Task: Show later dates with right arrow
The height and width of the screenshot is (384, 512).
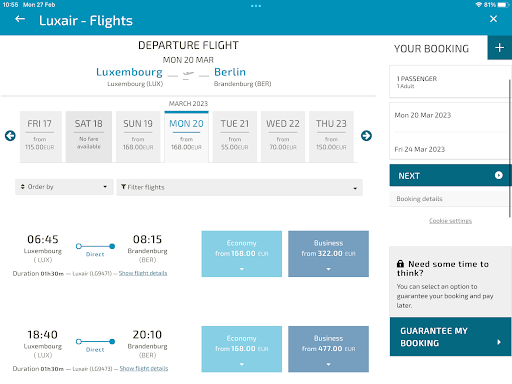Action: pyautogui.click(x=366, y=136)
